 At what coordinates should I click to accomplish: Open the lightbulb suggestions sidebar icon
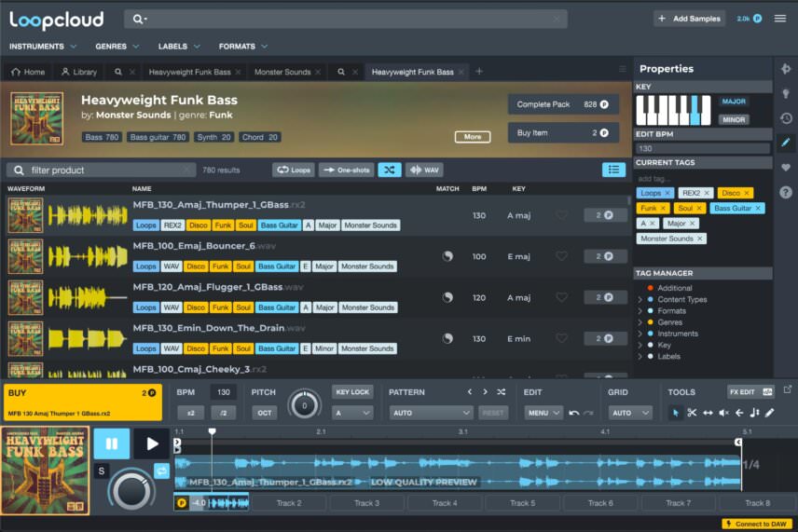coord(786,93)
